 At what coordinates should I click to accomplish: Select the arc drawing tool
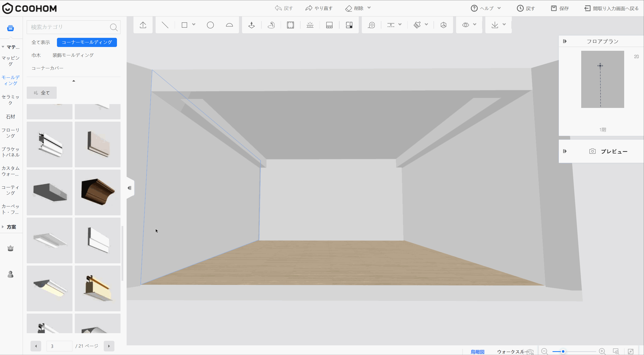(229, 25)
